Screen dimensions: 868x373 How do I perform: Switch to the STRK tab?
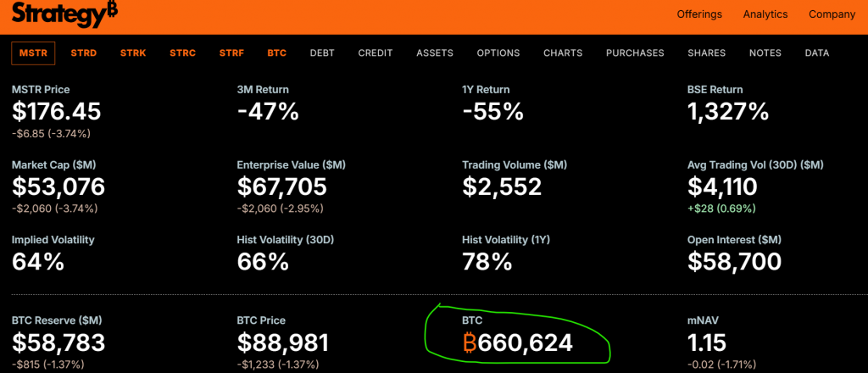coord(133,53)
